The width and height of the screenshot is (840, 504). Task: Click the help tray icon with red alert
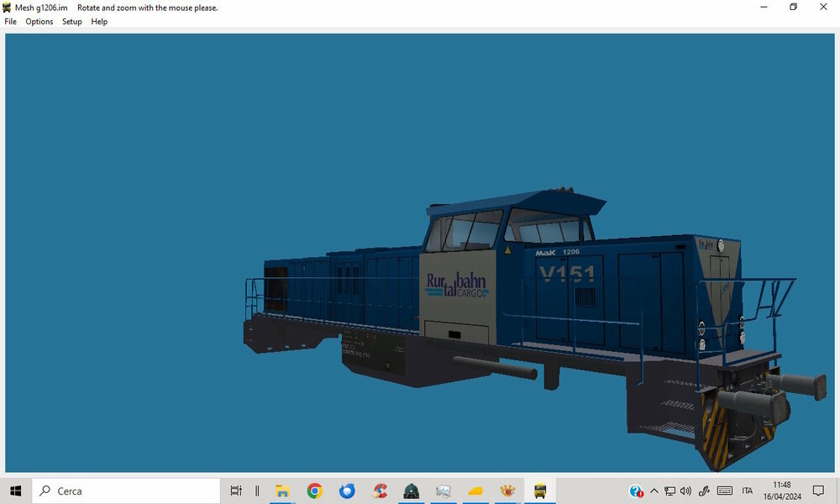pyautogui.click(x=636, y=491)
